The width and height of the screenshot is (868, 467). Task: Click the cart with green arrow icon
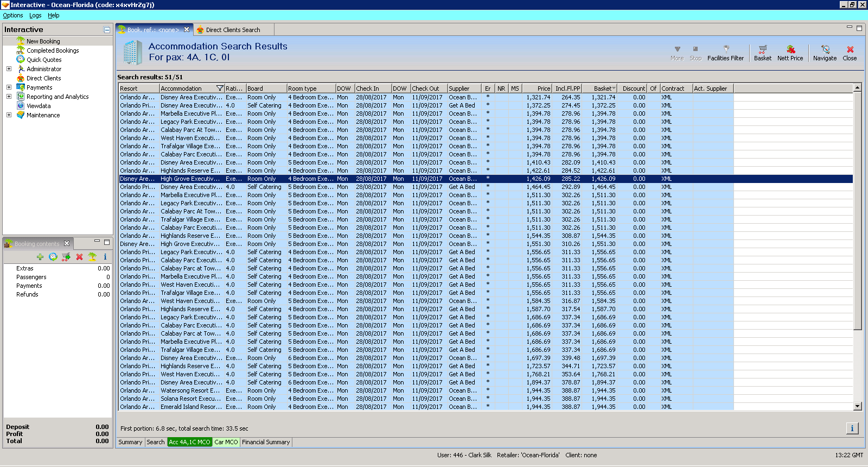pyautogui.click(x=66, y=257)
